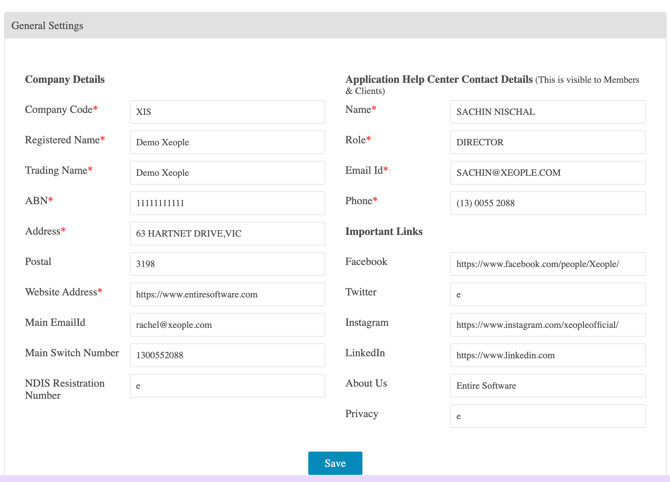
Task: Click the Website Address input
Action: coord(227,294)
